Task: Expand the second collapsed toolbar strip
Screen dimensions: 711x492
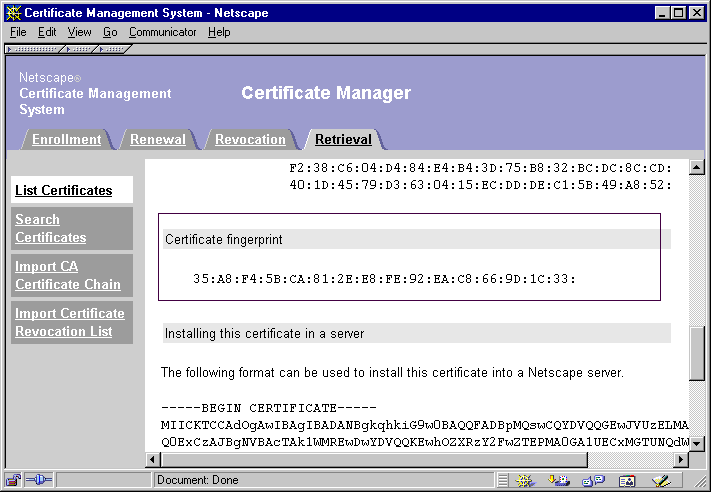Action: point(79,49)
